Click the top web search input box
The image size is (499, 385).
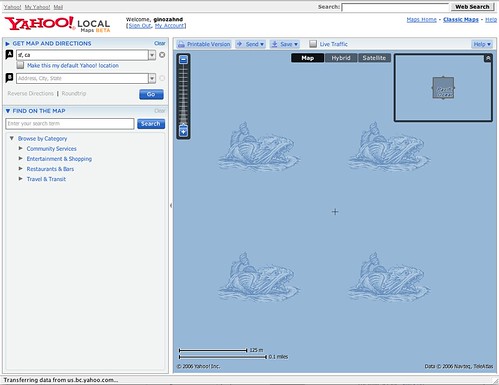click(395, 7)
